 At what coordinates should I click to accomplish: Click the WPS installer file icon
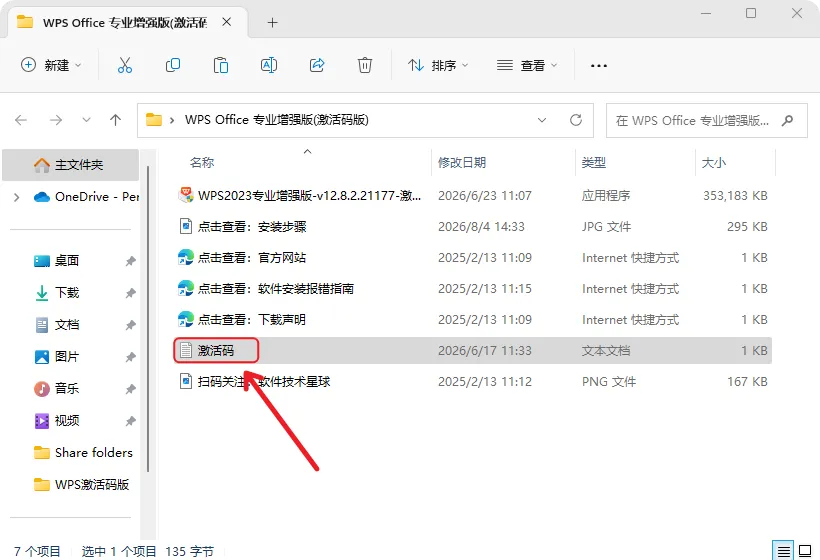(186, 195)
